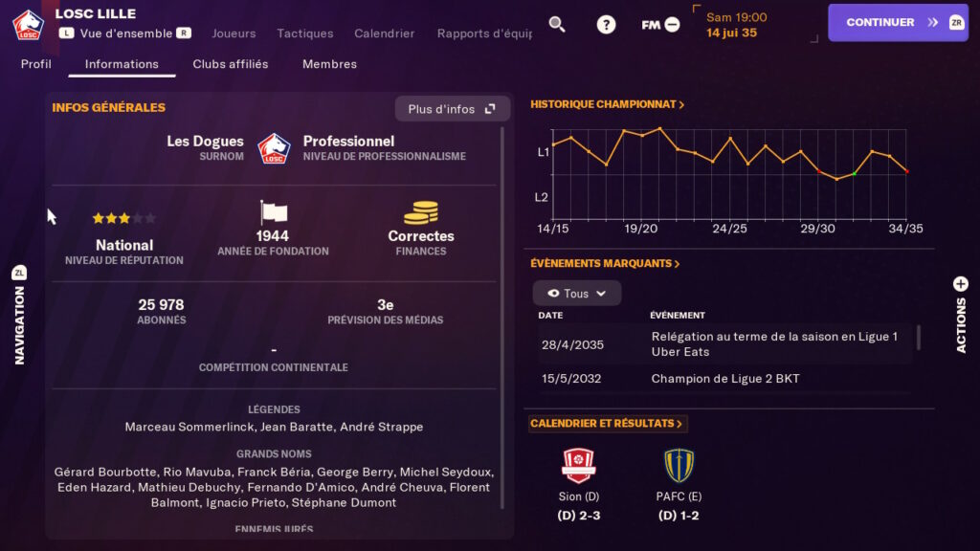This screenshot has width=980, height=551.
Task: Click the PAFC club badge
Action: pyautogui.click(x=679, y=466)
